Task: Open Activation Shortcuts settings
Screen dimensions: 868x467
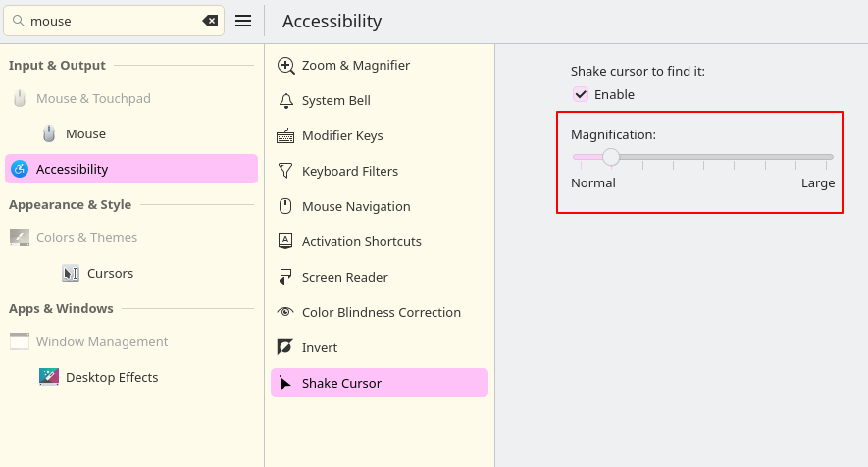Action: coord(361,242)
